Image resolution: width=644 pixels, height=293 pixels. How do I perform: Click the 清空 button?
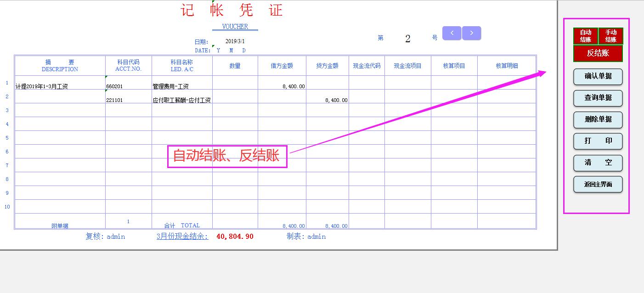tap(598, 163)
